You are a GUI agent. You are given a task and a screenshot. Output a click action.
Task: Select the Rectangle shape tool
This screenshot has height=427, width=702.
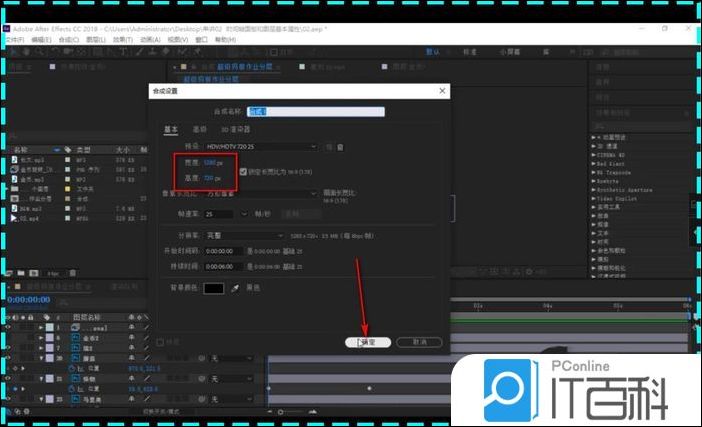click(98, 52)
